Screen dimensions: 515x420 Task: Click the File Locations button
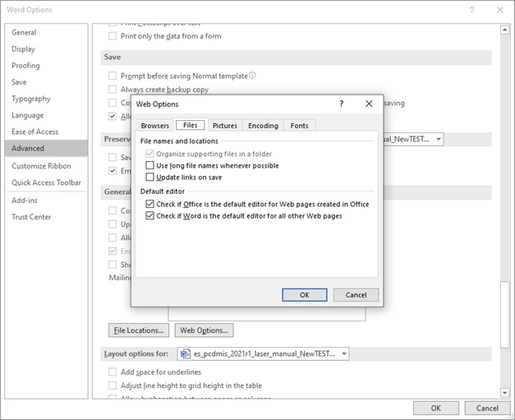[x=139, y=330]
